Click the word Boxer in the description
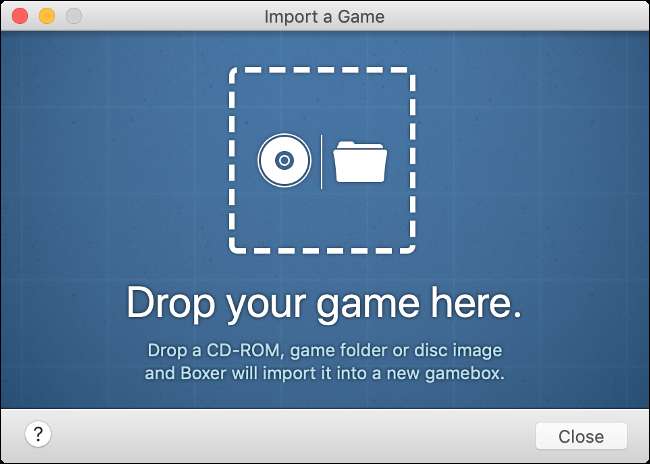The image size is (650, 464). [x=204, y=373]
